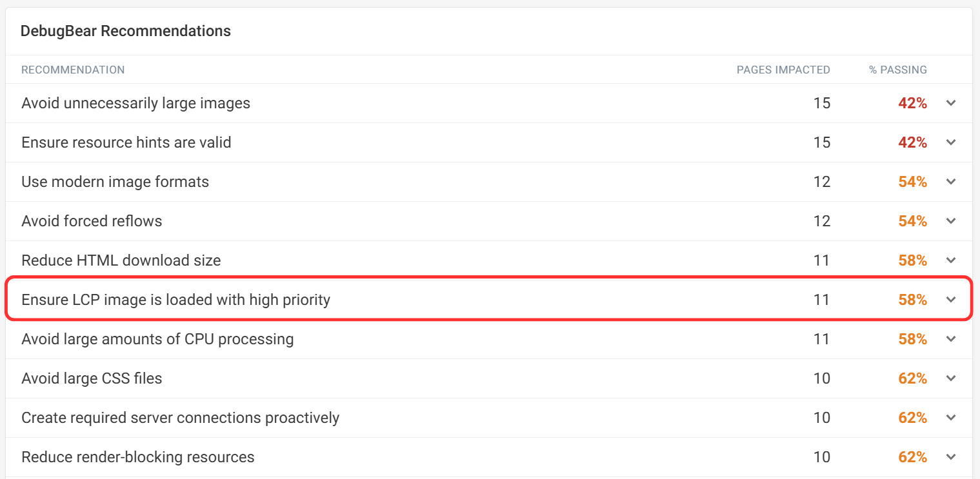Expand the Create required server connections proactively row
980x479 pixels.
[950, 417]
